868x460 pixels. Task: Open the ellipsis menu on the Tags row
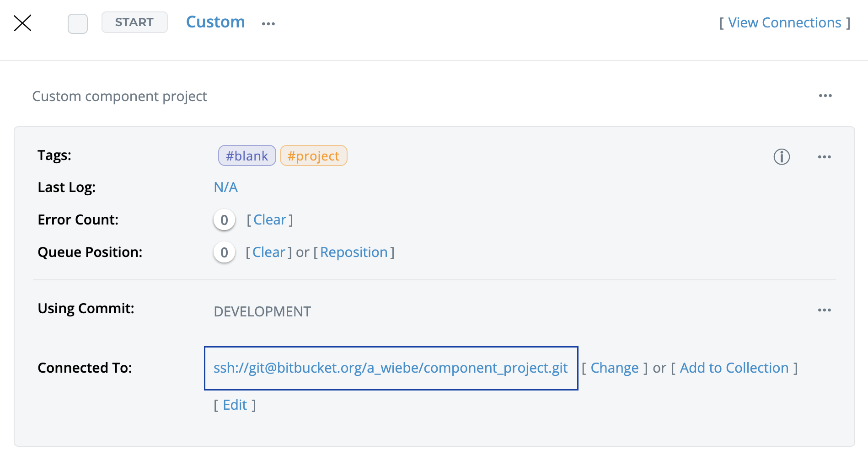(824, 157)
